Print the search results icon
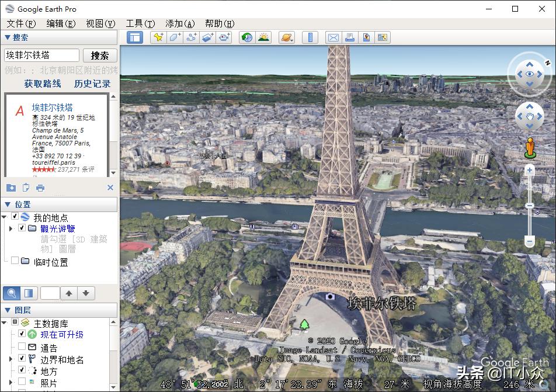Screen dimensions: 556x392 [x=40, y=188]
